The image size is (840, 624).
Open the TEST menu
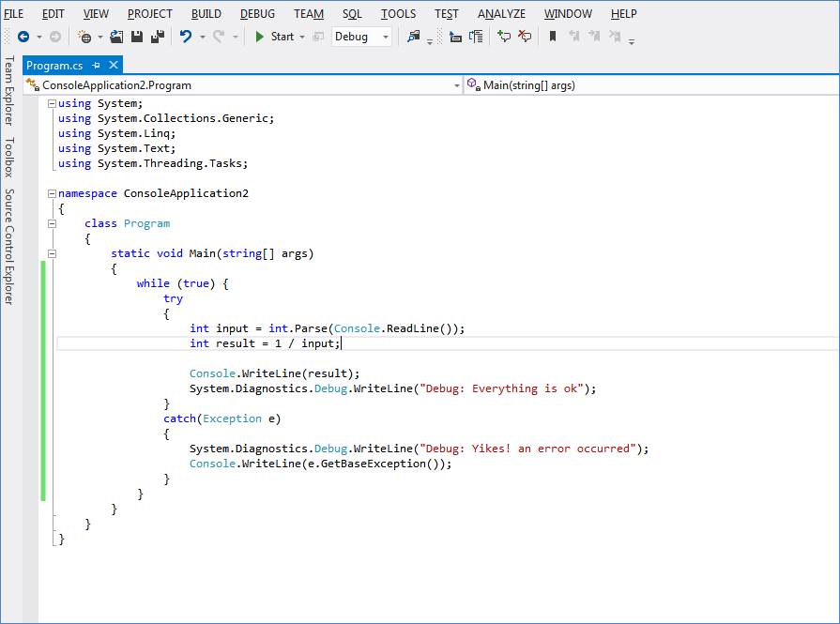446,14
